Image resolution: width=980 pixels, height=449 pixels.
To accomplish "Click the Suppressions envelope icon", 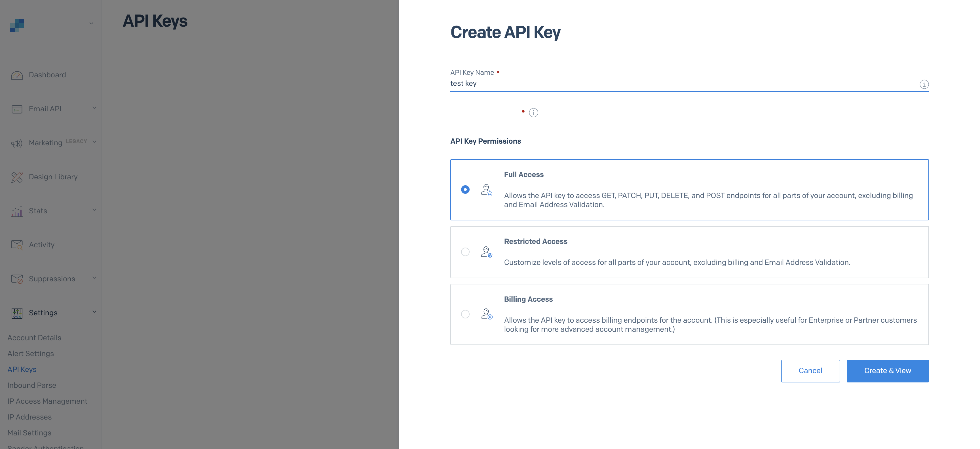I will (x=17, y=279).
